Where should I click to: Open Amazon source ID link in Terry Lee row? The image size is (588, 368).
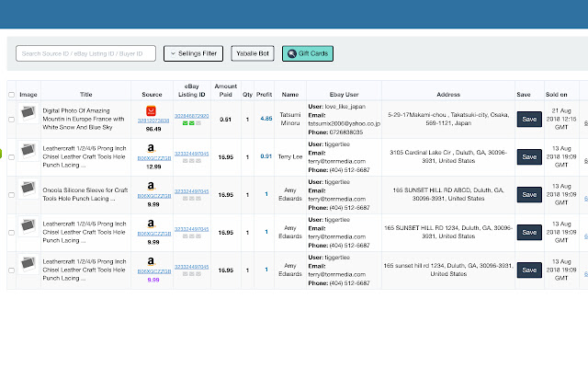click(x=153, y=157)
